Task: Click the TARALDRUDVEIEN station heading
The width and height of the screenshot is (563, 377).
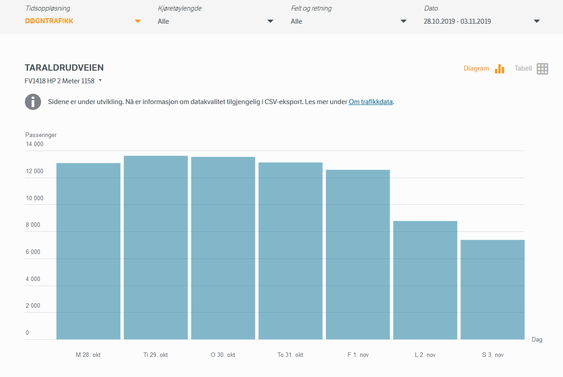Action: [x=64, y=68]
